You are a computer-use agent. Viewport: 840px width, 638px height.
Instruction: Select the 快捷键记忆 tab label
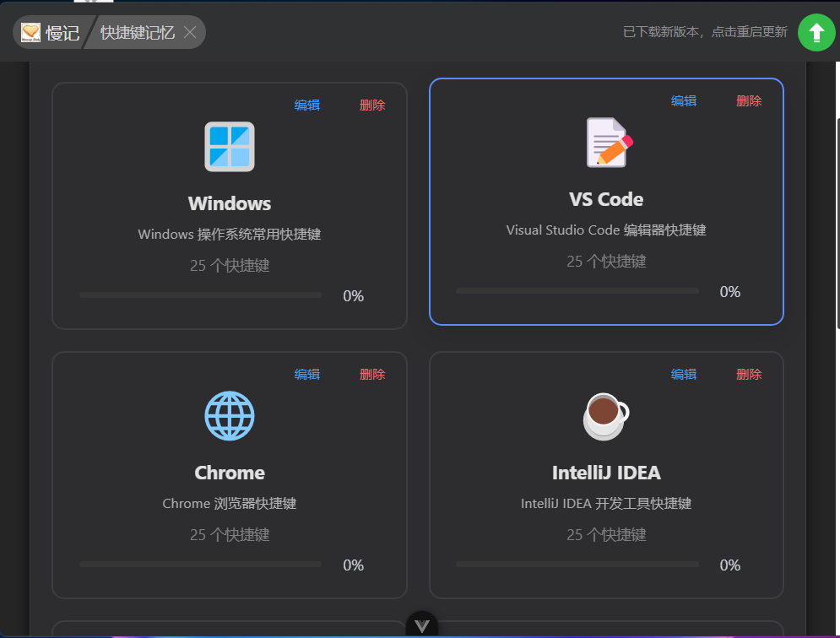(x=138, y=33)
